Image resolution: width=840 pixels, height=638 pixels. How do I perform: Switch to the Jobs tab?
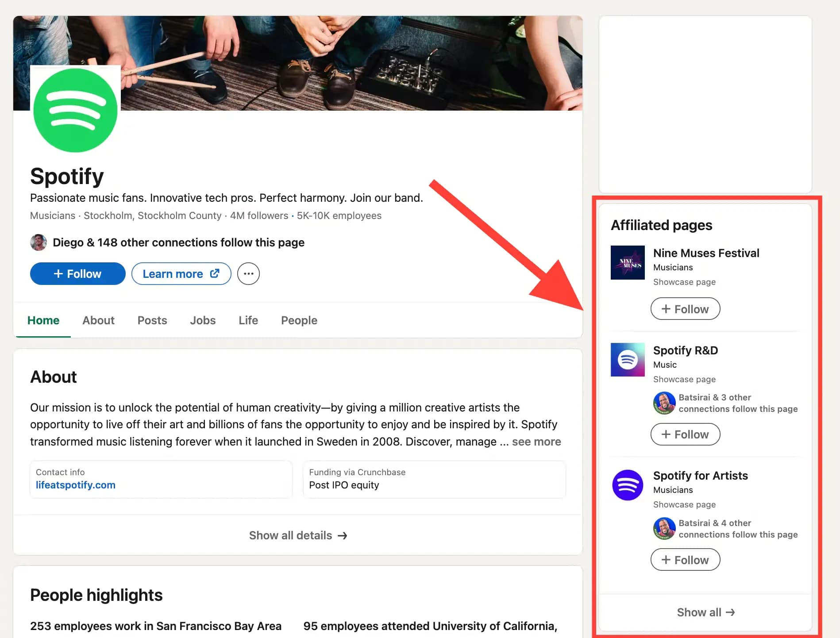click(x=203, y=320)
